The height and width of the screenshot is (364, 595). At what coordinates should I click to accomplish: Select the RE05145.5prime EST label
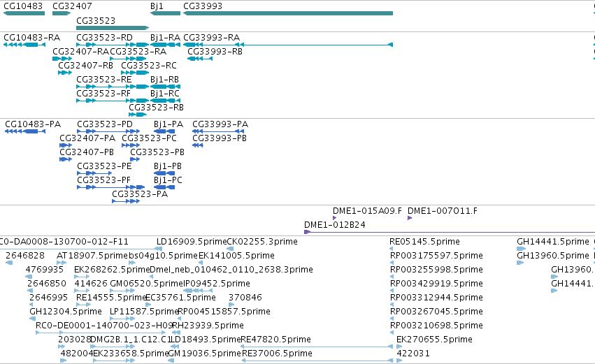(x=424, y=242)
